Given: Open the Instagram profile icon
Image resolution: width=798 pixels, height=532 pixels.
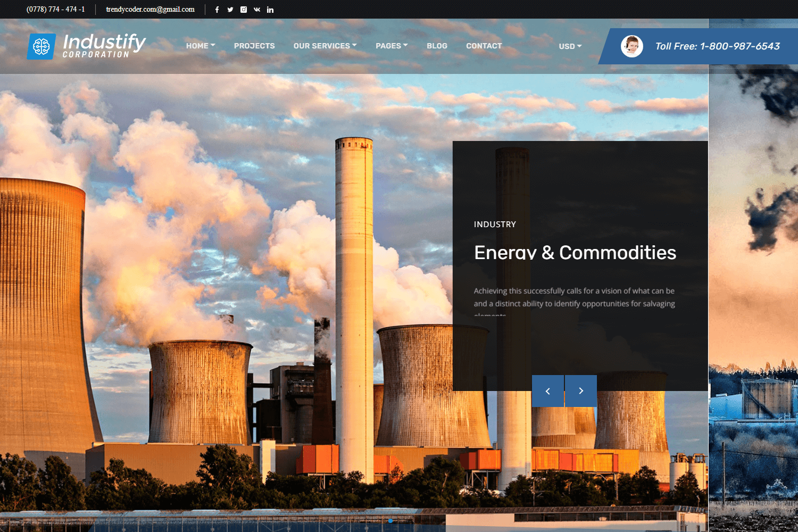Looking at the screenshot, I should tap(243, 9).
